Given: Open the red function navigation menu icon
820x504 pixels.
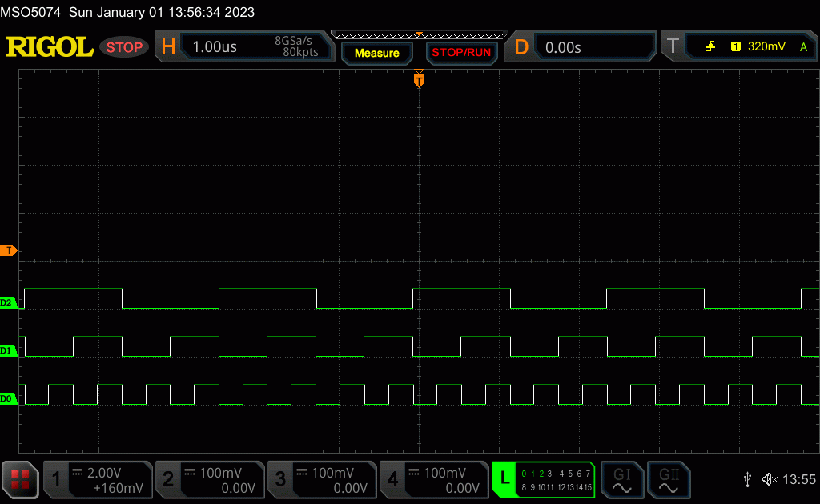Looking at the screenshot, I should [20, 480].
